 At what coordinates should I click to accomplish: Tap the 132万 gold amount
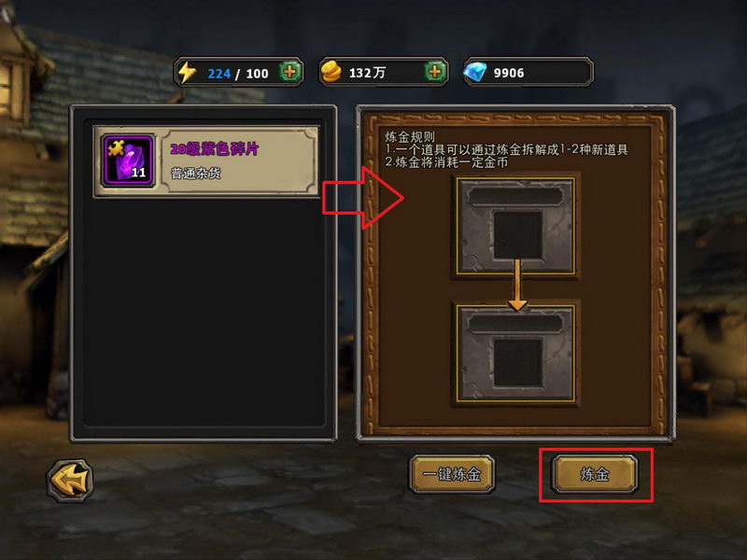tap(367, 73)
